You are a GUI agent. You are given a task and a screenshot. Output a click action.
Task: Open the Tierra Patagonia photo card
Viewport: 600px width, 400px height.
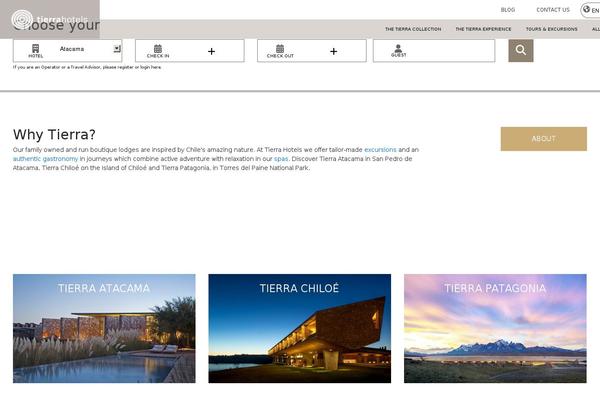click(x=495, y=328)
